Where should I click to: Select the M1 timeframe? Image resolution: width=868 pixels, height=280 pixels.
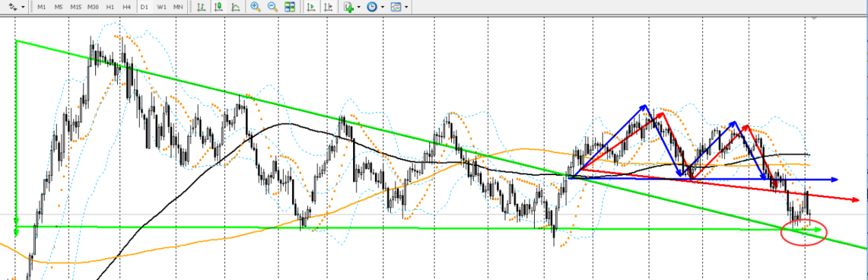(42, 7)
